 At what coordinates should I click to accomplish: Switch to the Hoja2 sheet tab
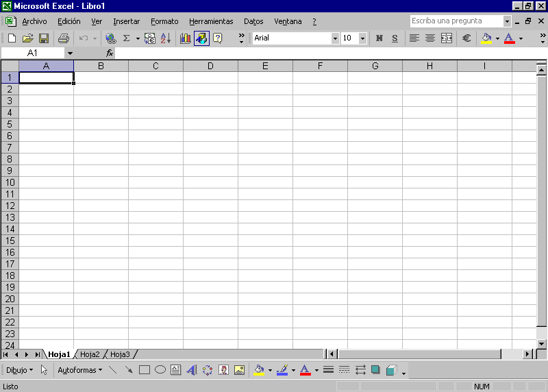pyautogui.click(x=90, y=354)
